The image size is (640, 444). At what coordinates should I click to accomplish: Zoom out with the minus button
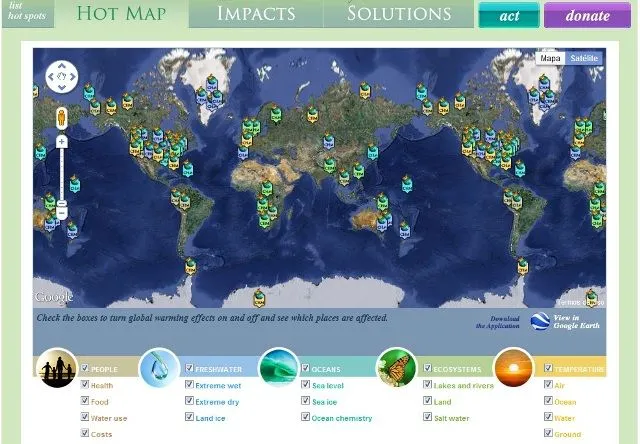[61, 212]
